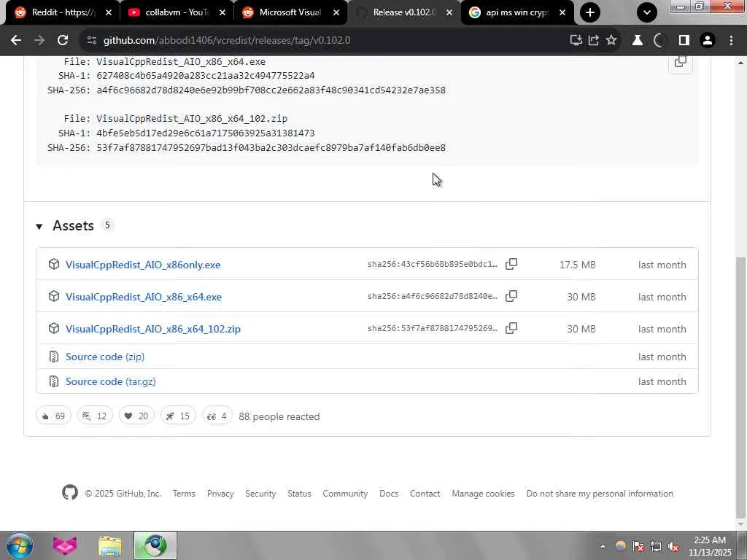
Task: Open the Community footer link
Action: click(x=345, y=494)
